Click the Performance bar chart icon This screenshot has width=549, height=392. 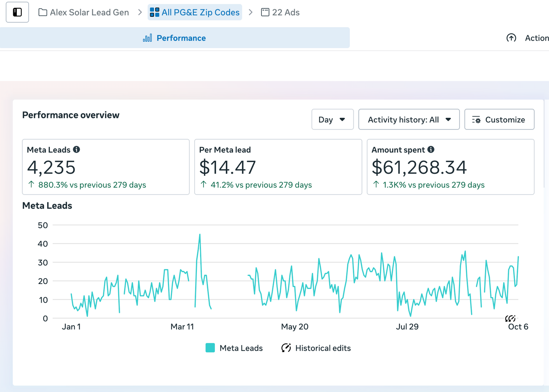point(147,38)
